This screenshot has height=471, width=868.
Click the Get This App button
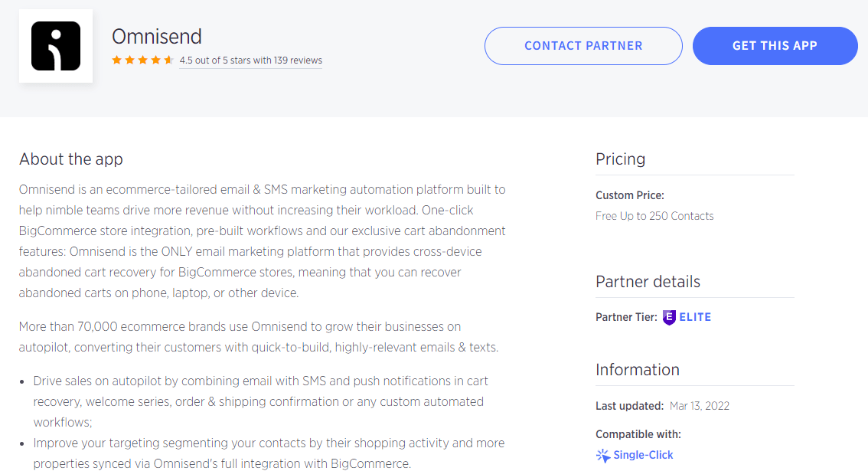point(775,46)
